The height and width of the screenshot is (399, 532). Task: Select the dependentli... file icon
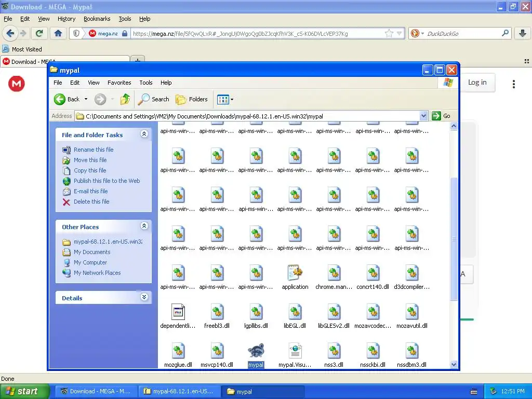[x=178, y=312]
